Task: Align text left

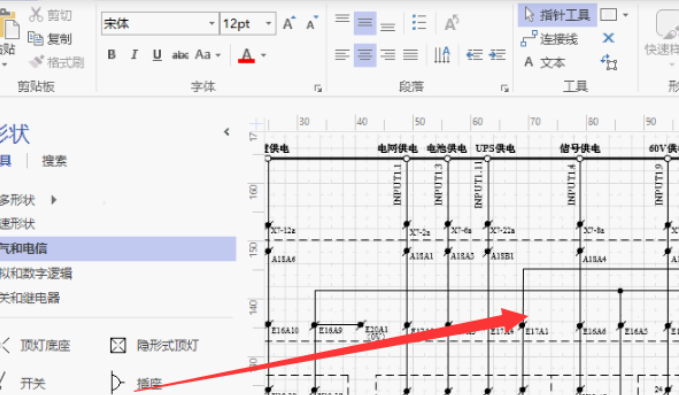Action: coord(342,55)
